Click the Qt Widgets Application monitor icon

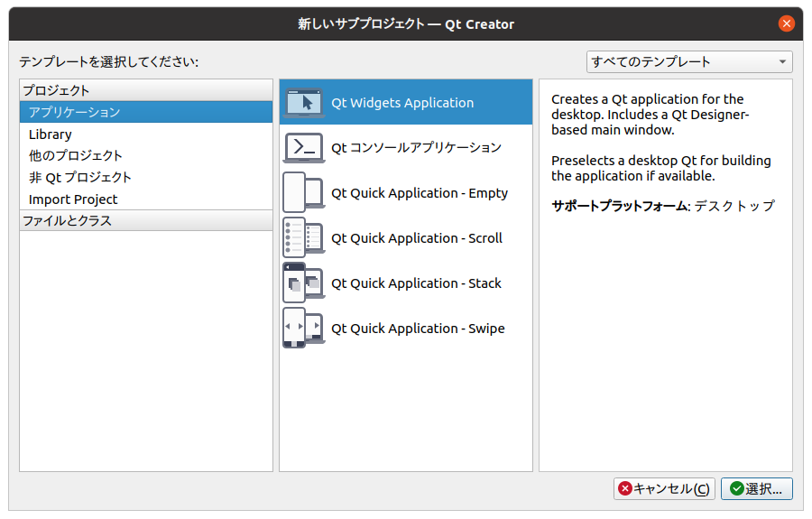(304, 102)
